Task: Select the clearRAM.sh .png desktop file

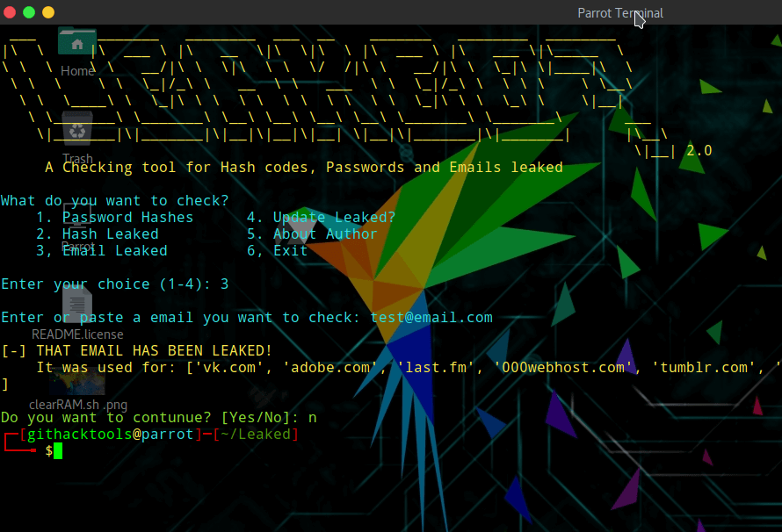Action: (x=77, y=382)
